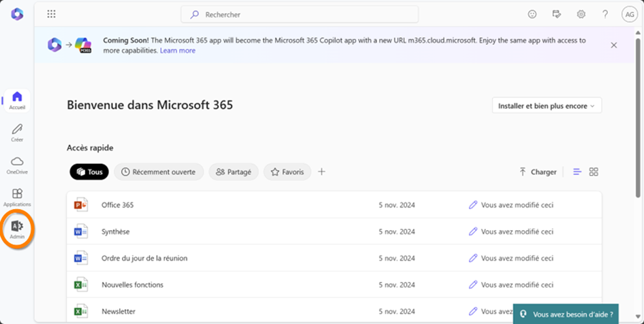
Task: Open the feedback smiley icon
Action: click(x=532, y=14)
